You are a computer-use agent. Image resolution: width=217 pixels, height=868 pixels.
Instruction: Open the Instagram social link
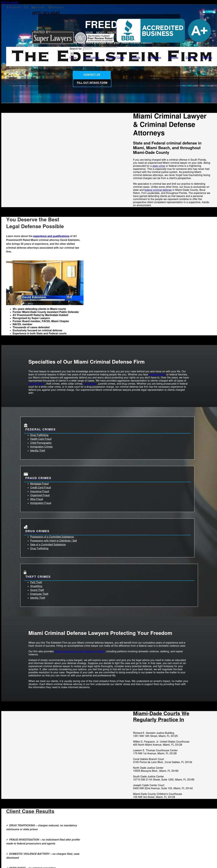pyautogui.click(x=56, y=7)
